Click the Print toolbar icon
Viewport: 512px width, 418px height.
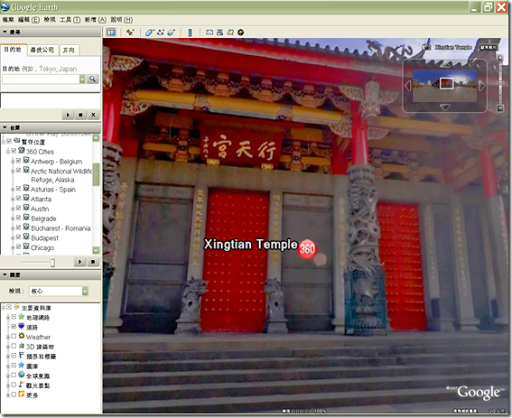(220, 32)
